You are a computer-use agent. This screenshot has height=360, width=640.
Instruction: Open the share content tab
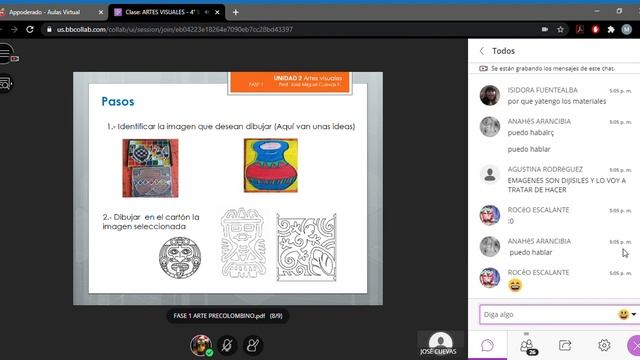tap(565, 346)
